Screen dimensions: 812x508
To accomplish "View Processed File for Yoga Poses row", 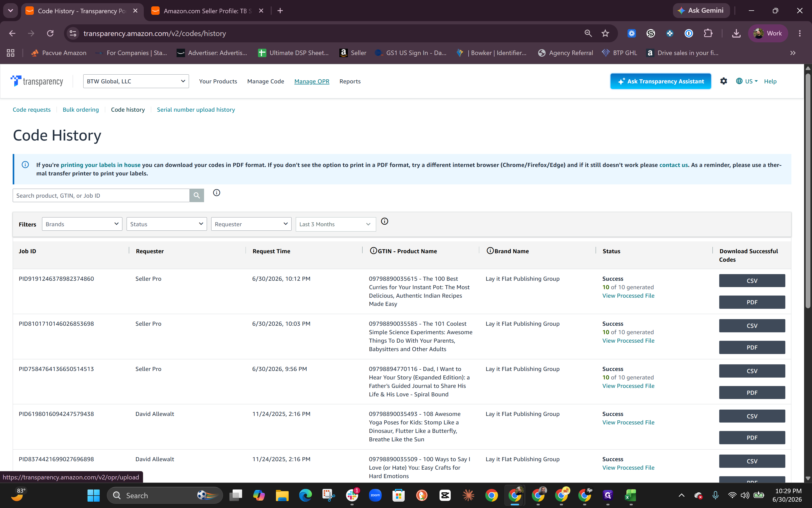I will 628,422.
